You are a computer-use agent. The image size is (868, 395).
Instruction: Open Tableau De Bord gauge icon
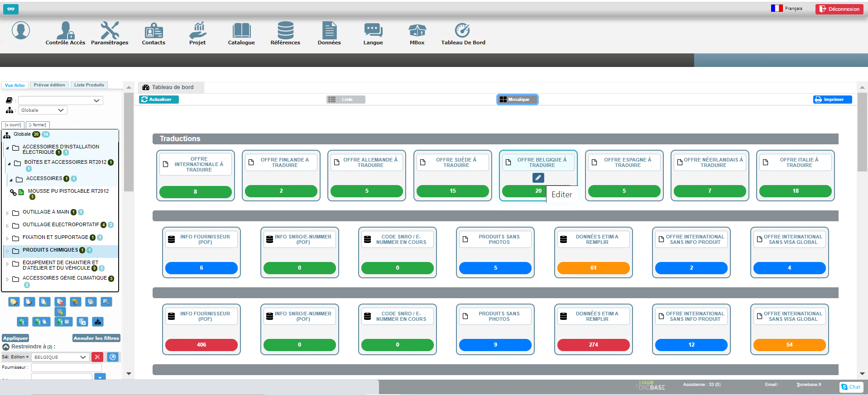462,30
